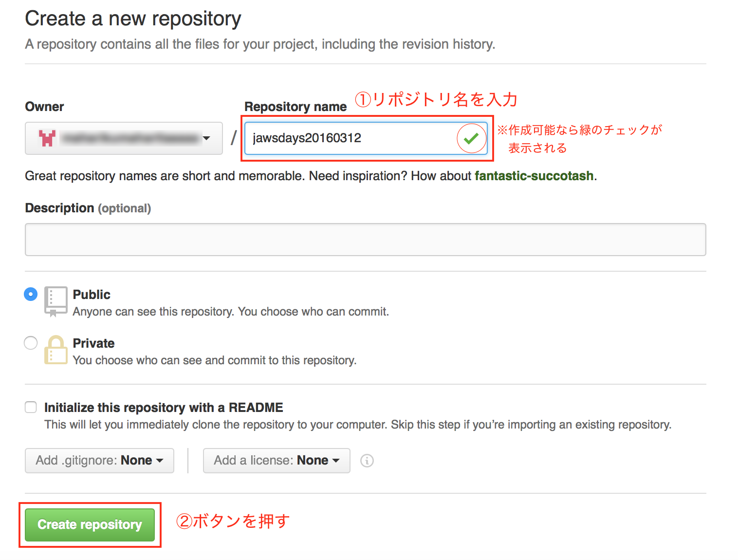Image resolution: width=738 pixels, height=560 pixels.
Task: Click the owner avatar icon
Action: point(47,138)
